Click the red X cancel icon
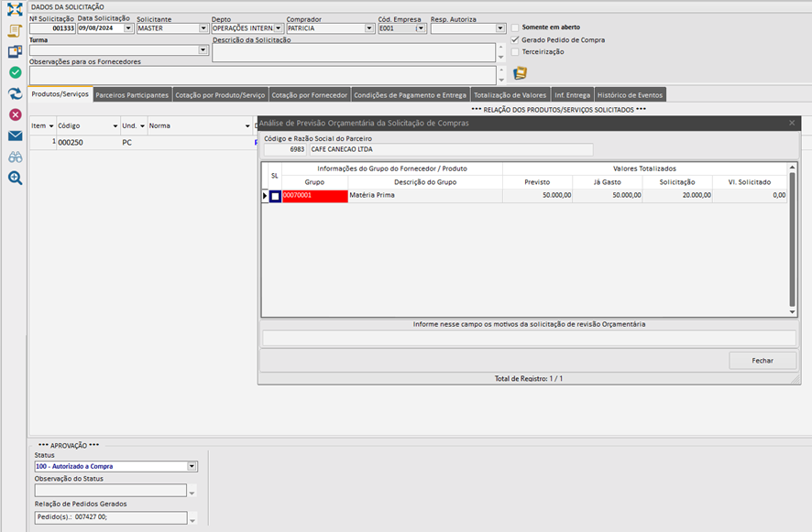The image size is (812, 532). (x=16, y=114)
